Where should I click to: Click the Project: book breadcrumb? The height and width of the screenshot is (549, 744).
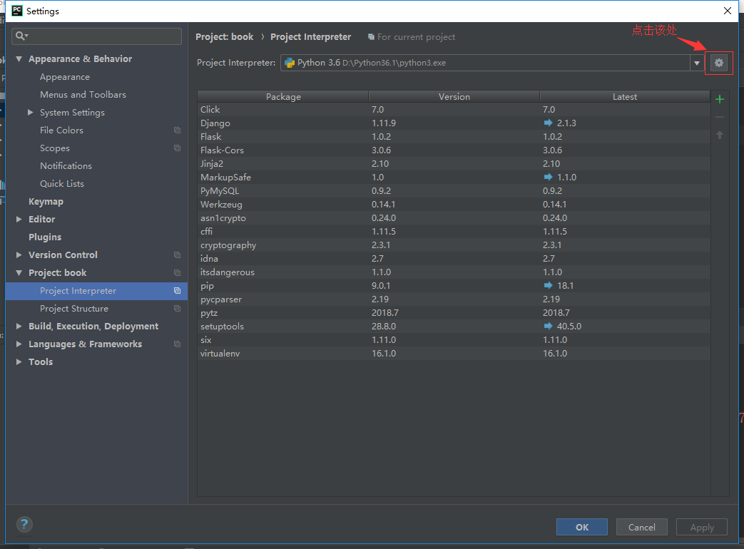coord(224,37)
